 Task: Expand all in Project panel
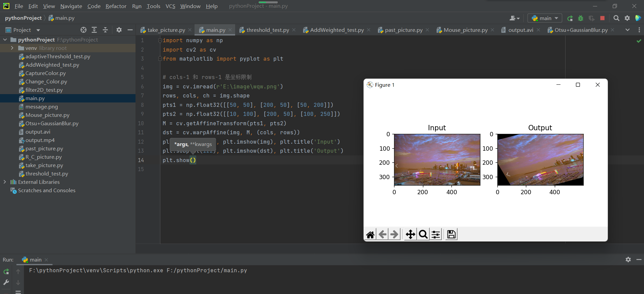point(94,30)
